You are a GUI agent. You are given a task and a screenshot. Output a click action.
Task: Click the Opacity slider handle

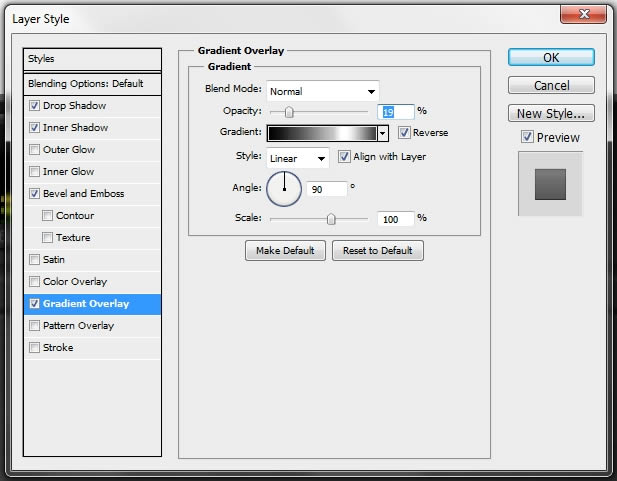click(289, 112)
